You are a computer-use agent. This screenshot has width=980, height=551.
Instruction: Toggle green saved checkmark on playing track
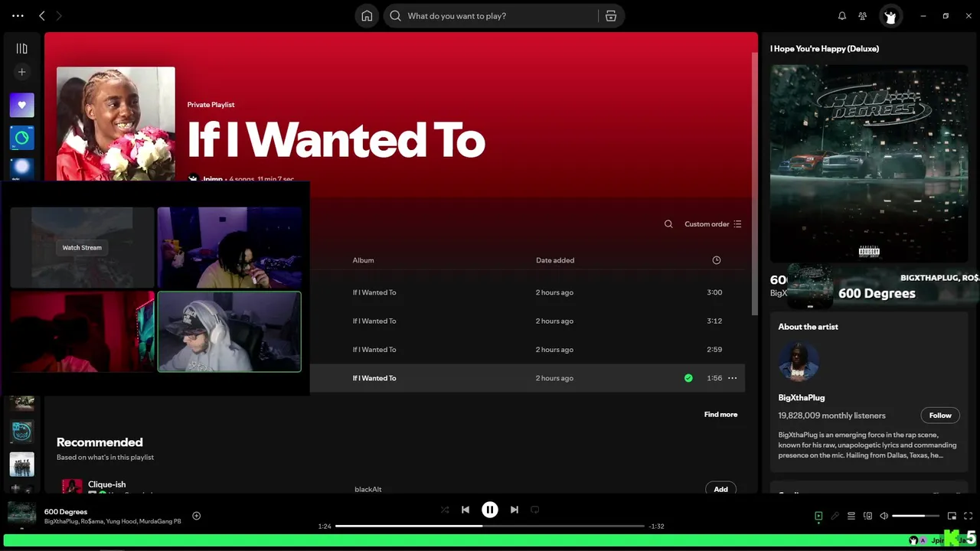[x=688, y=378]
